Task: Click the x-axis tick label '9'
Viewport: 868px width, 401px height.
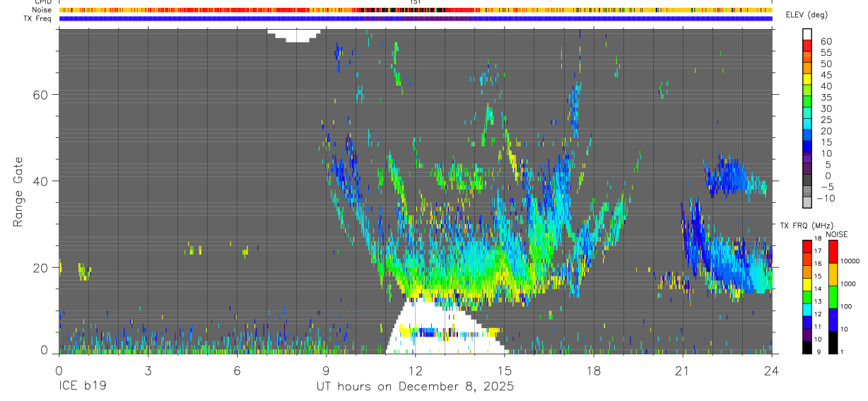Action: pyautogui.click(x=326, y=371)
